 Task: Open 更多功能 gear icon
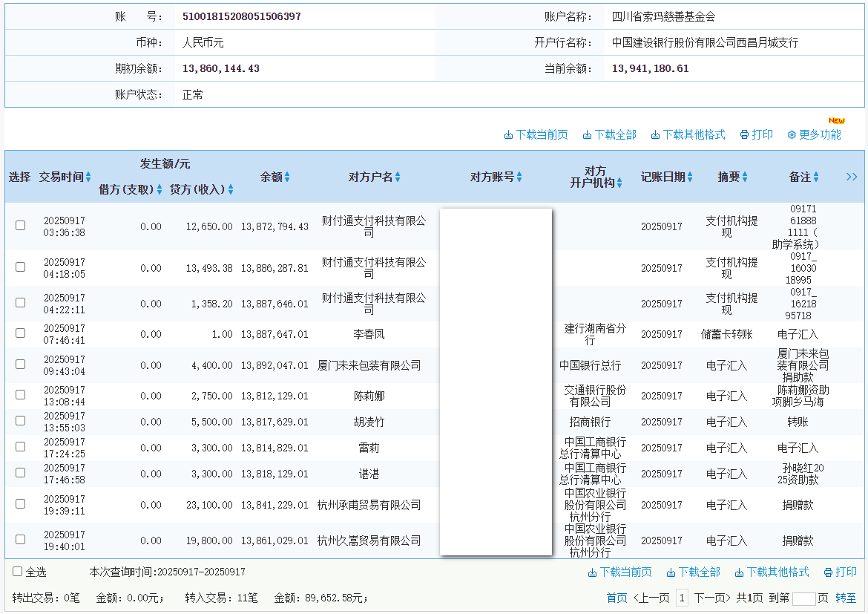coord(792,135)
